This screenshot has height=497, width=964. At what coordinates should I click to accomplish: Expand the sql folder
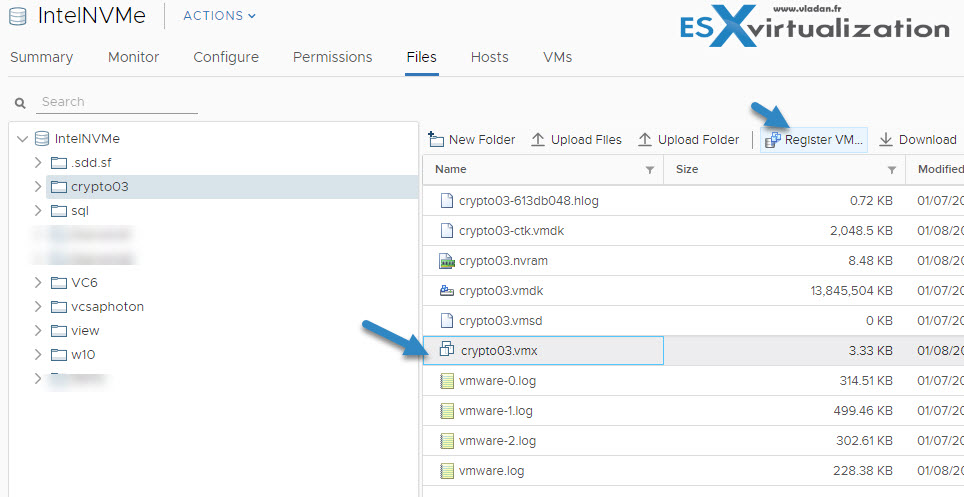coord(38,211)
